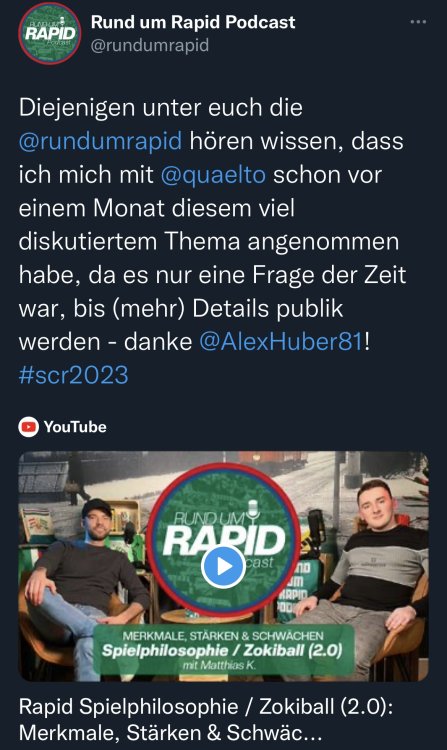Open the three-dot tweet options menu

pyautogui.click(x=418, y=22)
